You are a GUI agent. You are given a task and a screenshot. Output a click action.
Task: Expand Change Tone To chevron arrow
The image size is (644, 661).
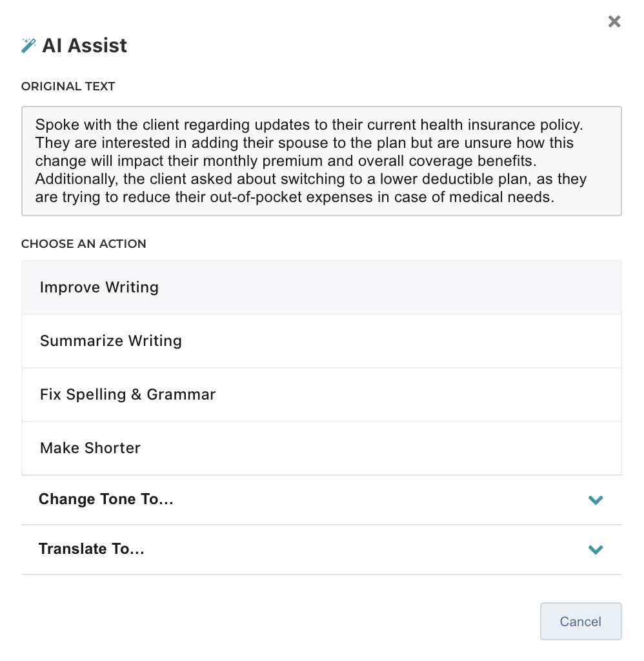tap(596, 500)
